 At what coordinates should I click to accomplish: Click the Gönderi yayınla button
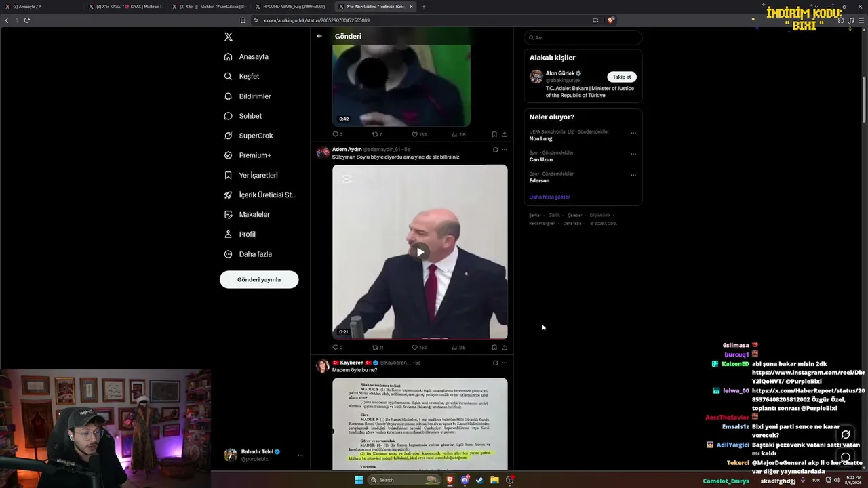point(259,279)
